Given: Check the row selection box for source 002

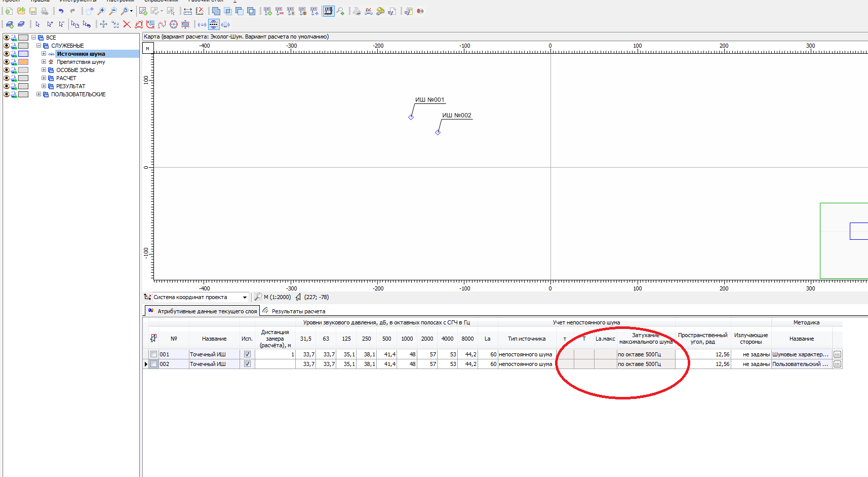Looking at the screenshot, I should (154, 364).
